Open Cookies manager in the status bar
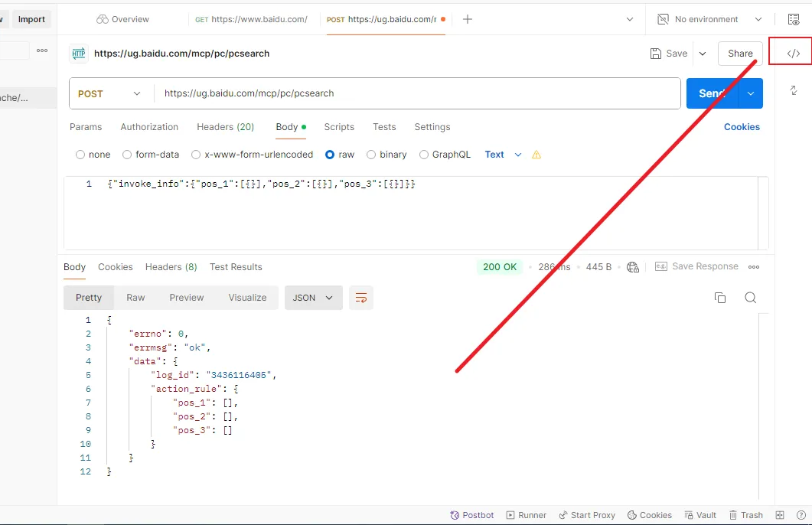 click(650, 515)
